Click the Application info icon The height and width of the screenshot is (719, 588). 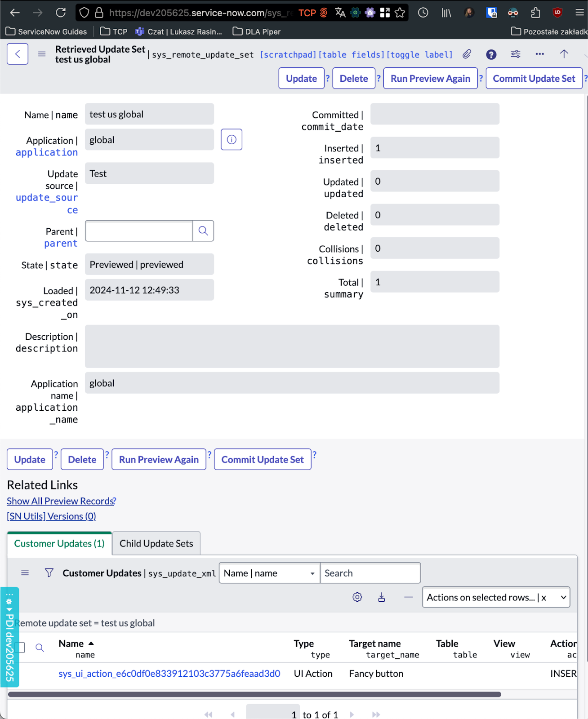pos(232,140)
